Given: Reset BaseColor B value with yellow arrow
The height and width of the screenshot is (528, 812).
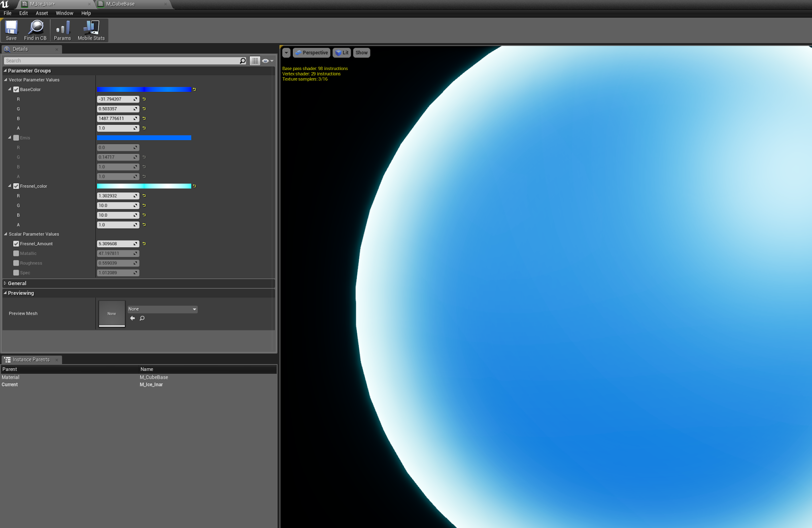Looking at the screenshot, I should tap(144, 118).
